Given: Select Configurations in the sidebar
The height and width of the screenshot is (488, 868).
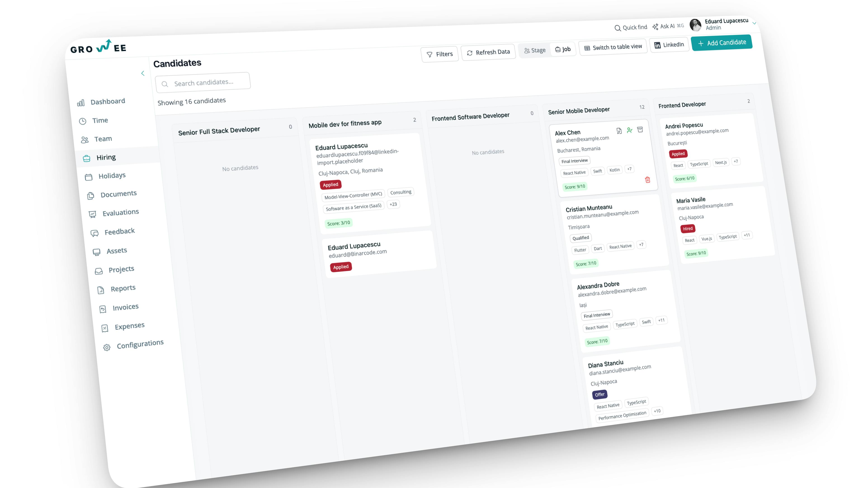Looking at the screenshot, I should [x=140, y=344].
